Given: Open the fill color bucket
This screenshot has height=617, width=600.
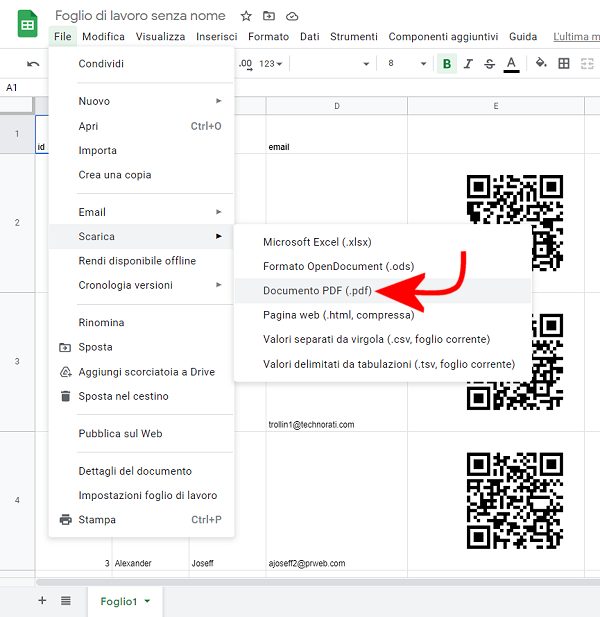Looking at the screenshot, I should tap(541, 63).
